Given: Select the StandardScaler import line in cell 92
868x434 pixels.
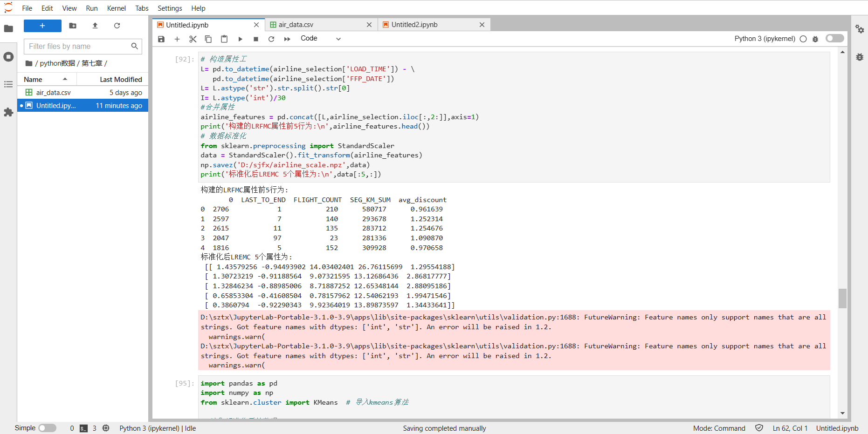Looking at the screenshot, I should coord(297,146).
